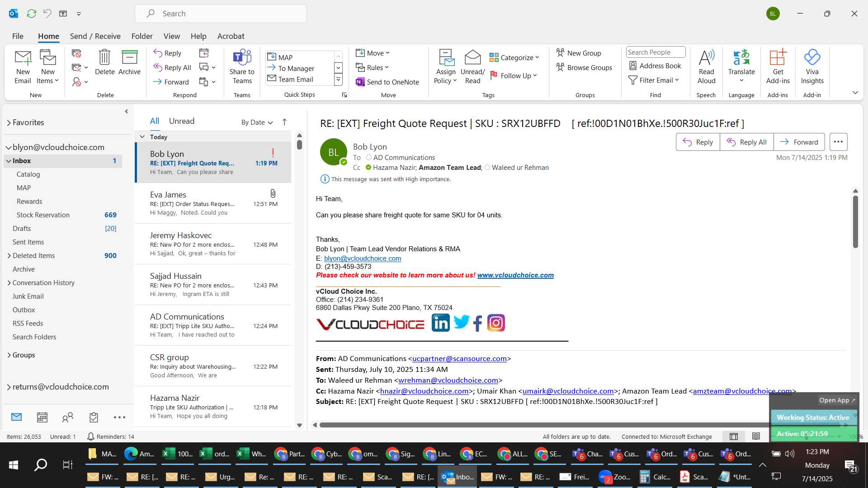868x488 pixels.
Task: Open the View tab
Action: [x=171, y=36]
